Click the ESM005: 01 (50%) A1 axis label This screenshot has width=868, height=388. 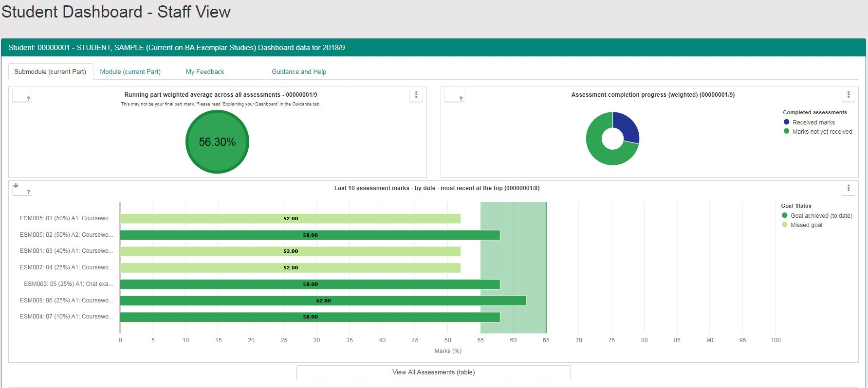(66, 218)
